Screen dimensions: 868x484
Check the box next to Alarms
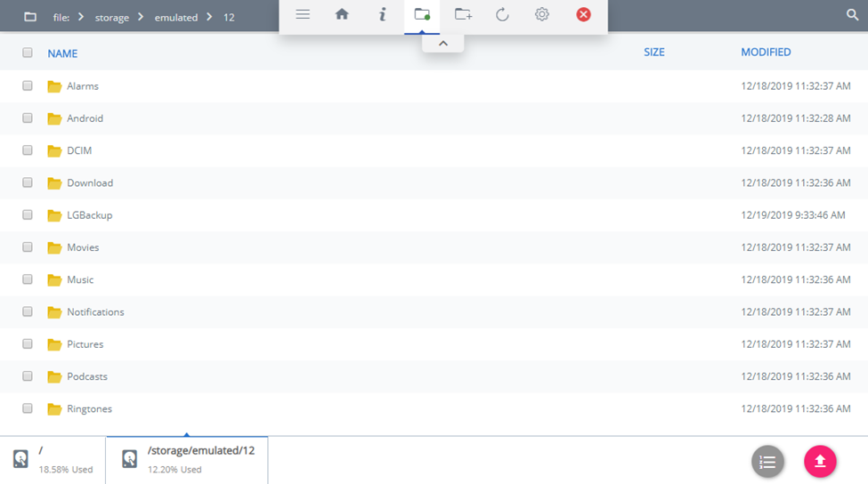[28, 86]
